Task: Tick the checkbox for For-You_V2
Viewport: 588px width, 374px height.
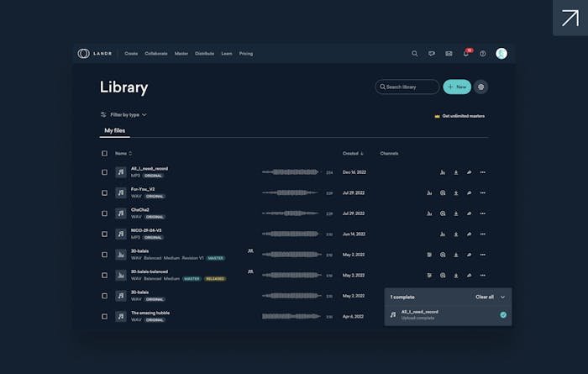Action: click(104, 192)
